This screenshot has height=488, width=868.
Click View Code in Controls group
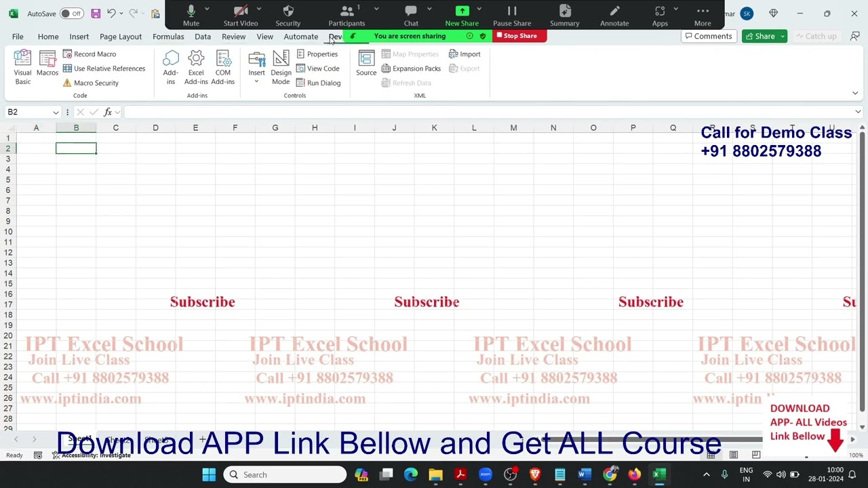(317, 68)
